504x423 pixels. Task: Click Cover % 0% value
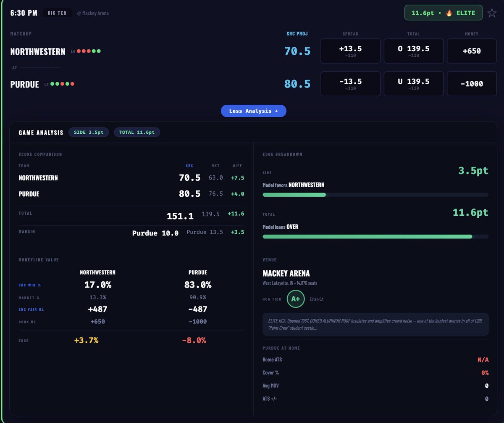(485, 373)
